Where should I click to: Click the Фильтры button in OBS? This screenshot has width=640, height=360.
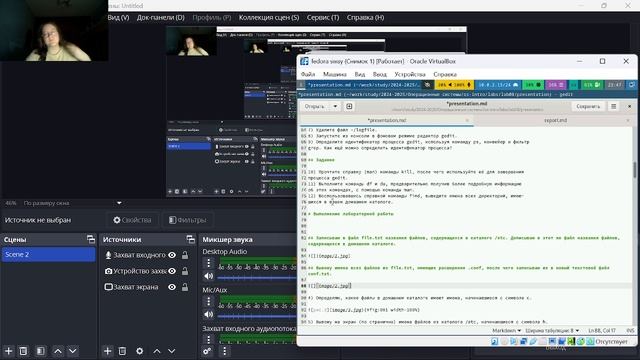click(188, 220)
